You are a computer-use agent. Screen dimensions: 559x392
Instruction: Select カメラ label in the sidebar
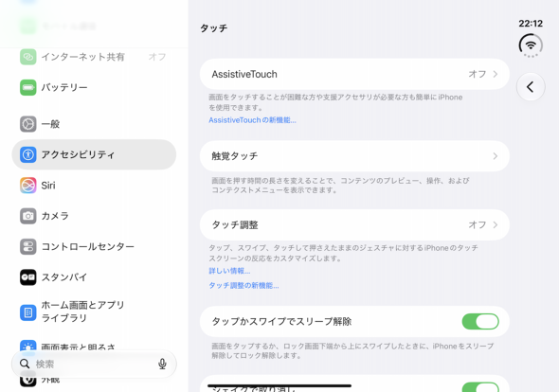tap(55, 216)
